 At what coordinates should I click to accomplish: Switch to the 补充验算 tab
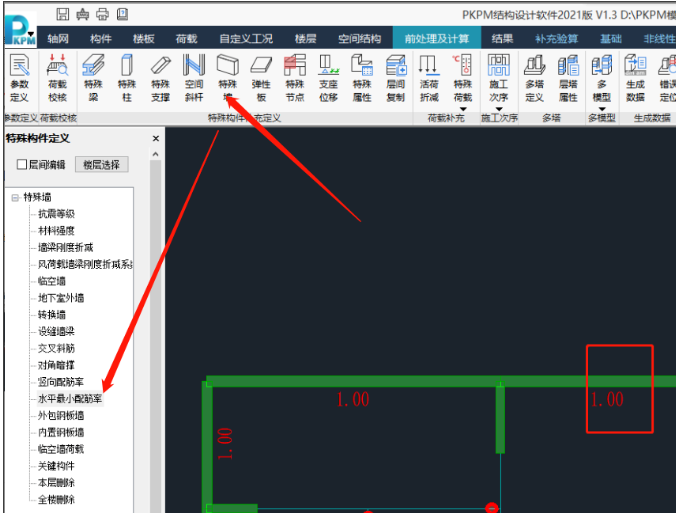pos(557,39)
